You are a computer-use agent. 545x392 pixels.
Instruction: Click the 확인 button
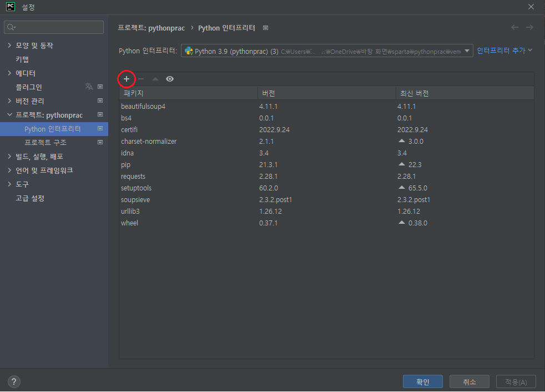point(423,381)
